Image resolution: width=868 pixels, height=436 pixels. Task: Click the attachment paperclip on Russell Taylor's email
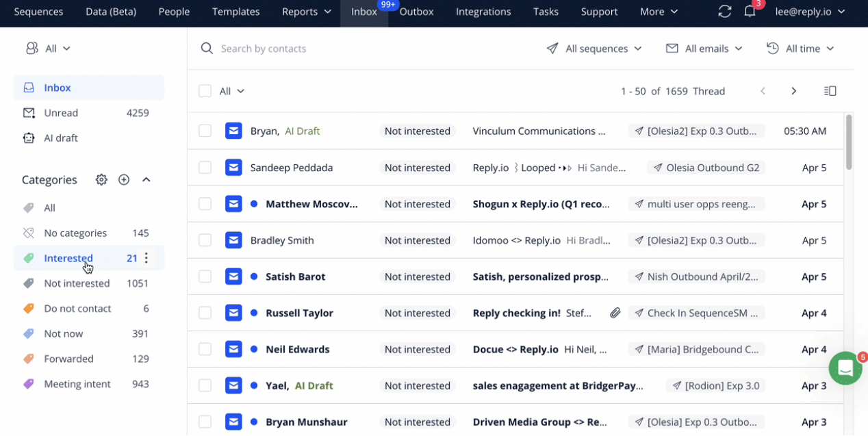[x=615, y=313]
